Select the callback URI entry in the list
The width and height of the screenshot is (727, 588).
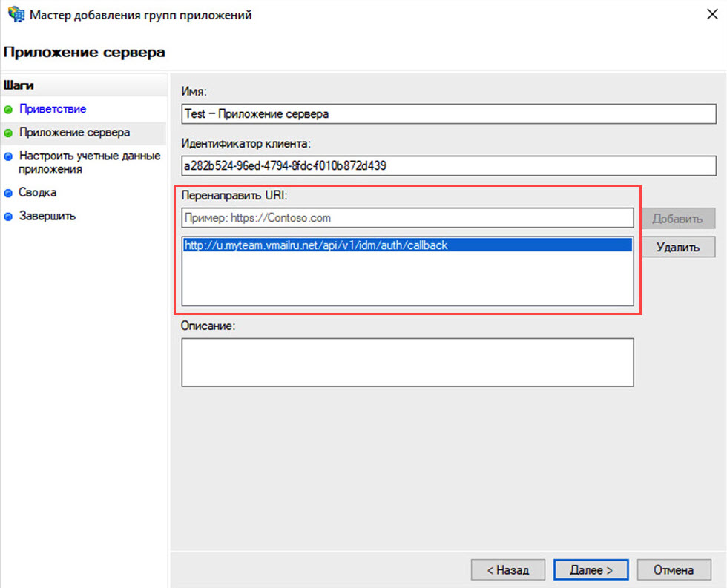coord(315,245)
